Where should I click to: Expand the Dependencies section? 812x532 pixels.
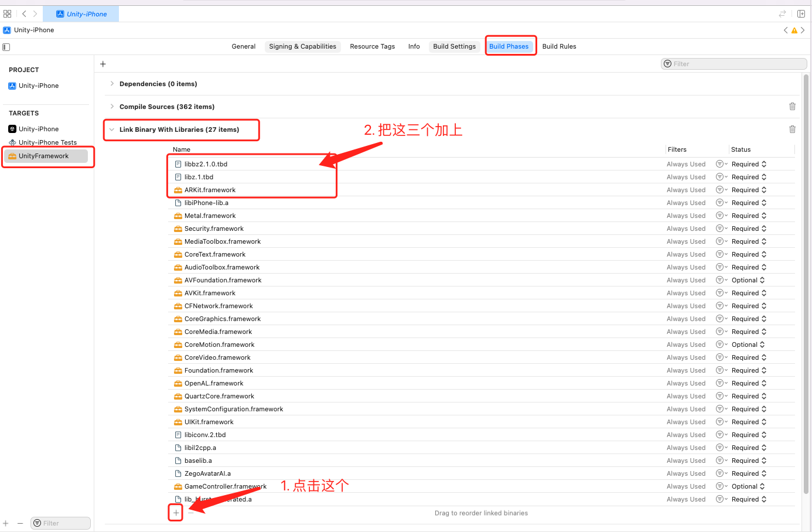[112, 84]
